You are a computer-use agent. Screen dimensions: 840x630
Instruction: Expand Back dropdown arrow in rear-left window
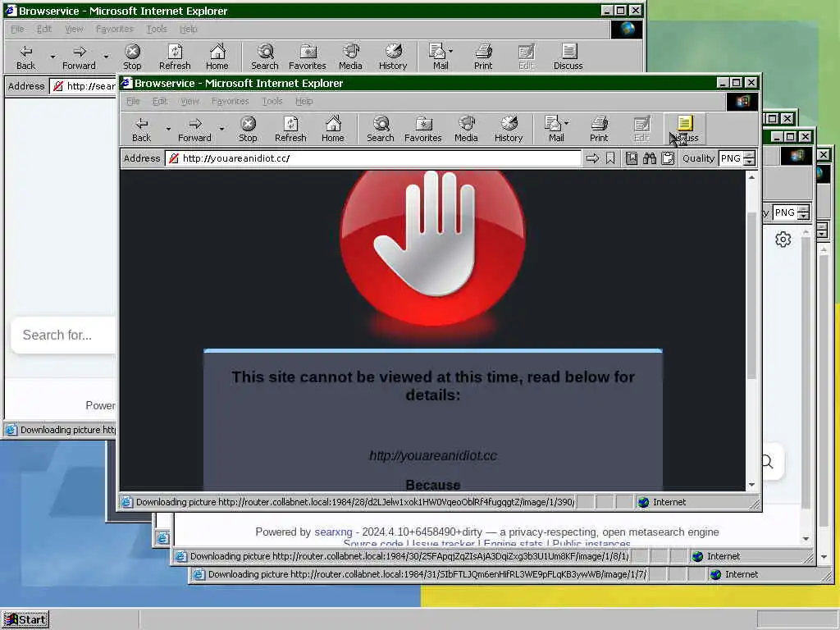coord(52,57)
